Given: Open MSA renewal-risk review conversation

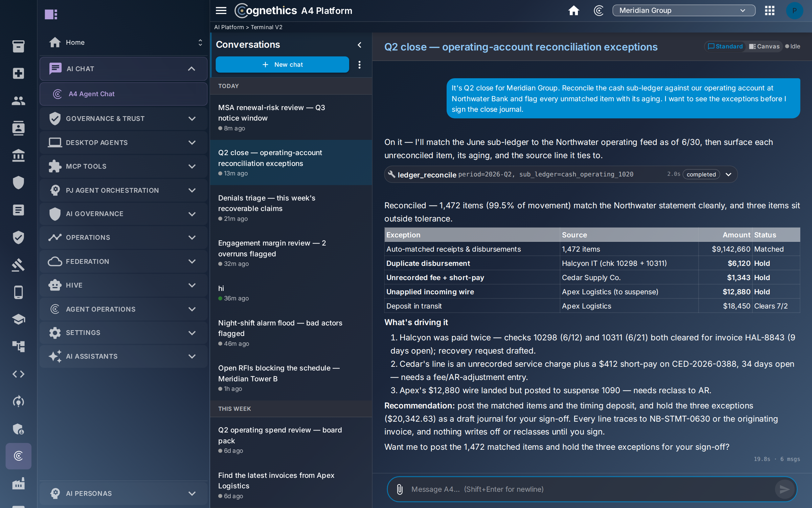Looking at the screenshot, I should pos(291,117).
